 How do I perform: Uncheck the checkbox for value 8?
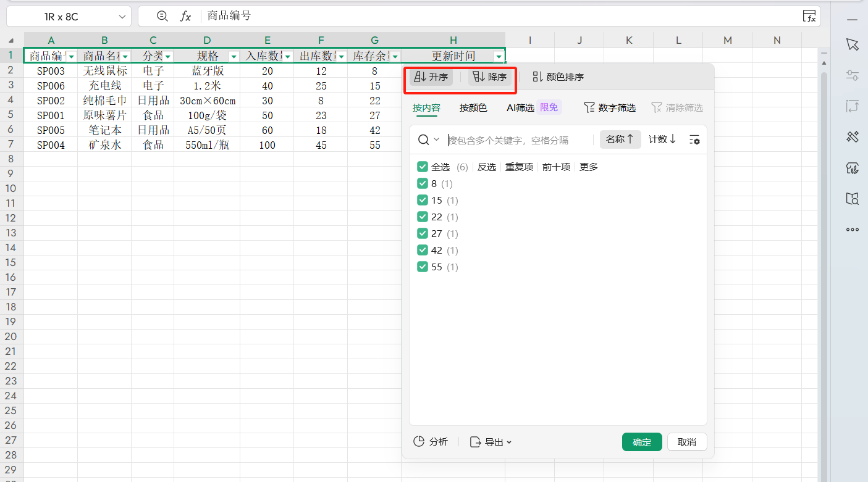pyautogui.click(x=423, y=183)
